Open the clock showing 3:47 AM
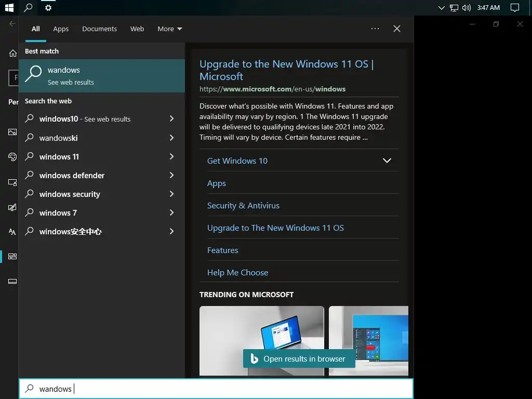532x399 pixels. tap(488, 7)
